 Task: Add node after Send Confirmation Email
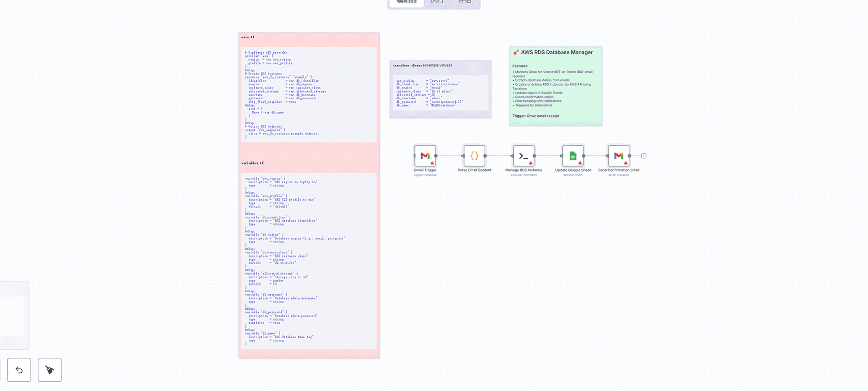(x=644, y=156)
